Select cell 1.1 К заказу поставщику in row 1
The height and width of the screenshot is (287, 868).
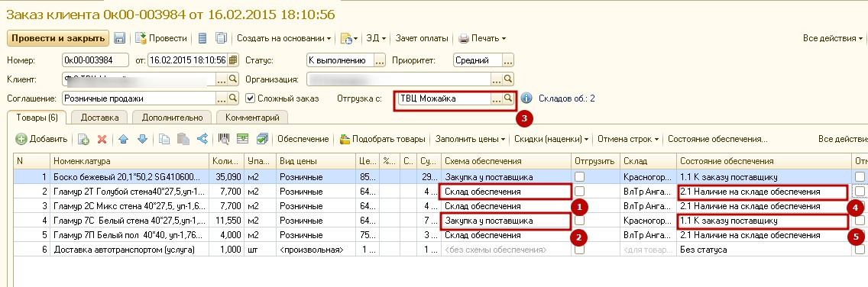[x=765, y=176]
